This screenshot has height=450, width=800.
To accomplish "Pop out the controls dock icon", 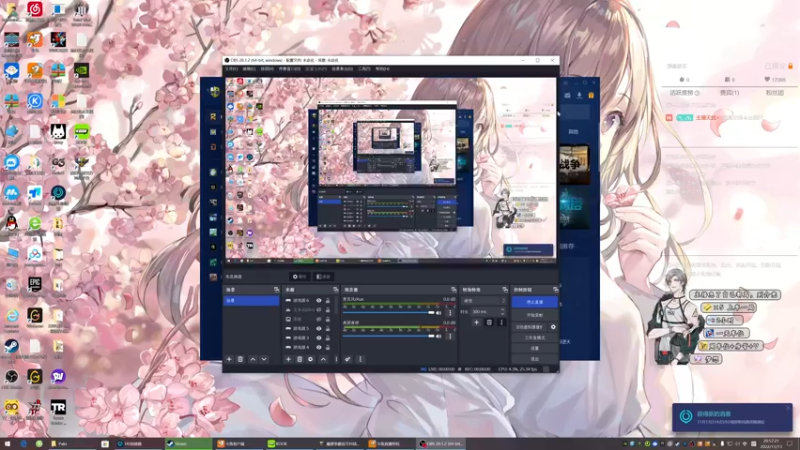I will point(555,289).
